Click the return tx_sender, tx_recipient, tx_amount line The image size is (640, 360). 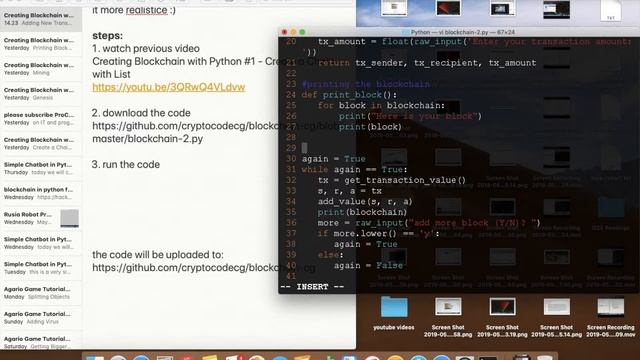pos(427,63)
